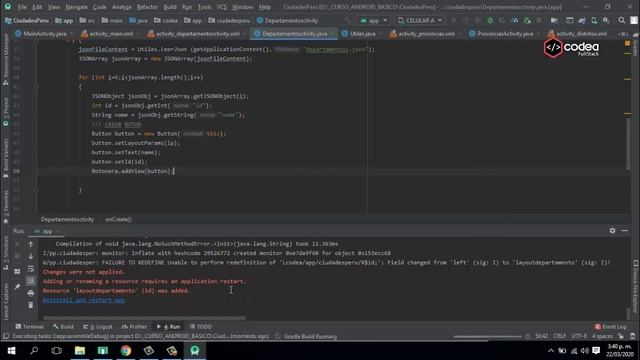The height and width of the screenshot is (360, 640).
Task: Click the CiudadesPeru breadcrumb
Action: [x=27, y=20]
